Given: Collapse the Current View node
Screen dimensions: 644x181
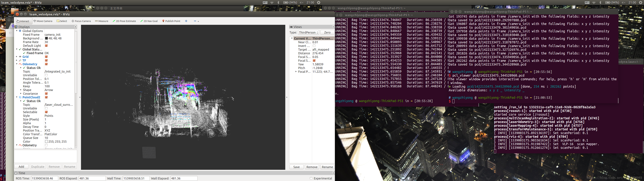Looking at the screenshot, I should click(x=292, y=39).
